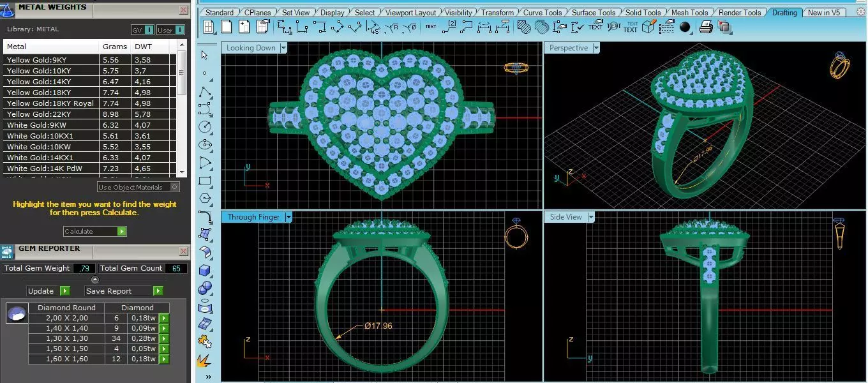Click green arrow for 1,60 X 1,60 row
This screenshot has height=383, width=868.
tap(164, 359)
